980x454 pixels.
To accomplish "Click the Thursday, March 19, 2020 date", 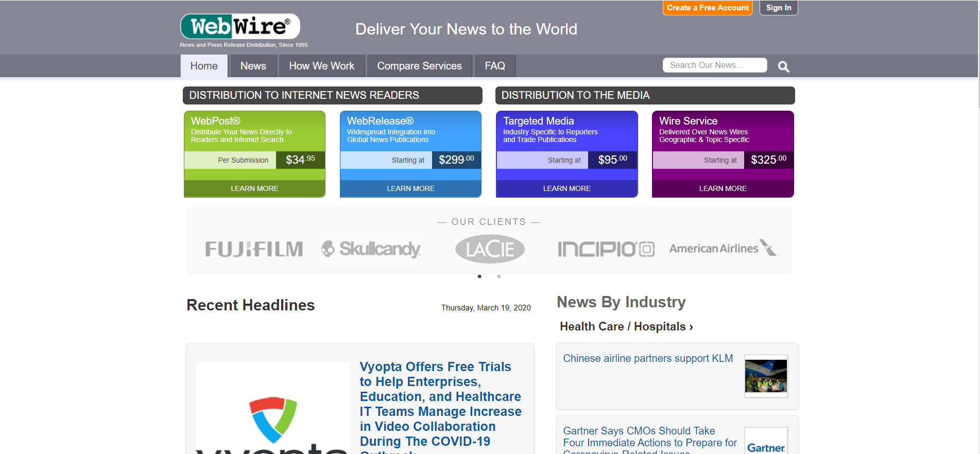I will point(486,308).
